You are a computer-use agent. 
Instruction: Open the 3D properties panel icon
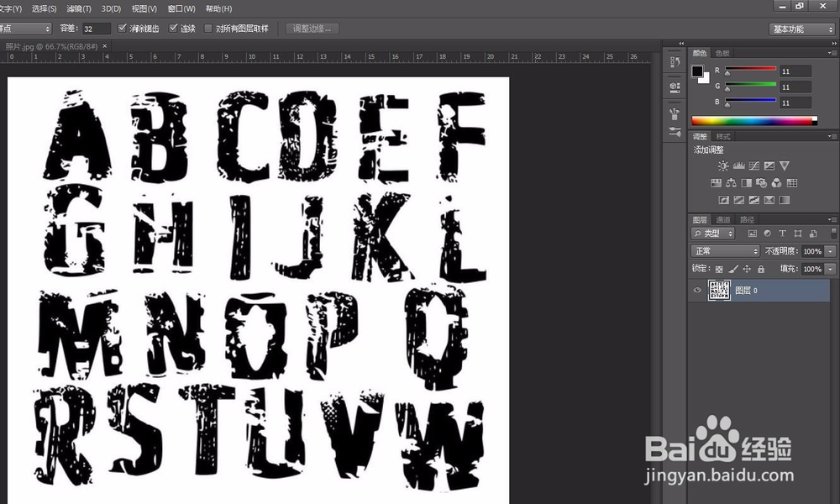[675, 87]
